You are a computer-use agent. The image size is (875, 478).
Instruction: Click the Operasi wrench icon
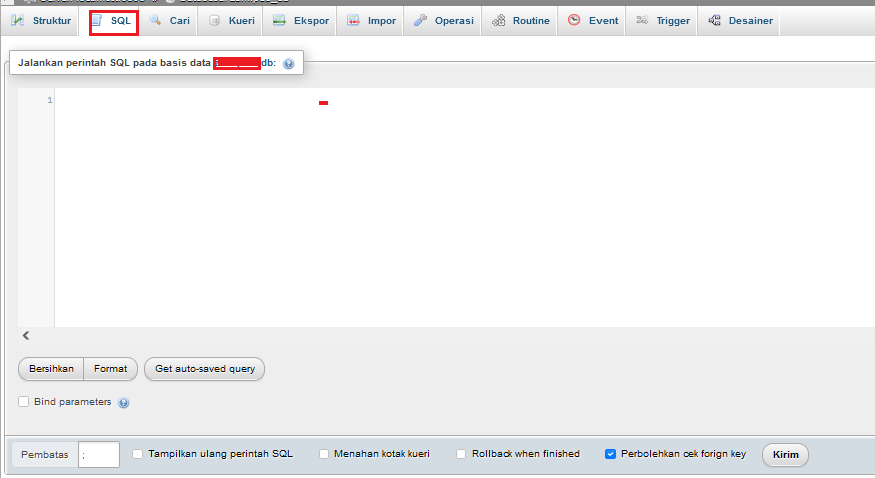(420, 21)
